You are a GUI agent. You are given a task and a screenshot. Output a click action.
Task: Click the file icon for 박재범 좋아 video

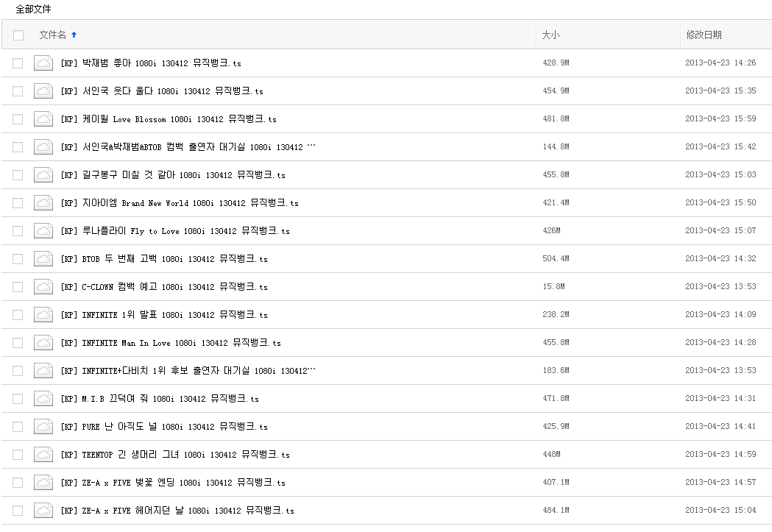(43, 63)
